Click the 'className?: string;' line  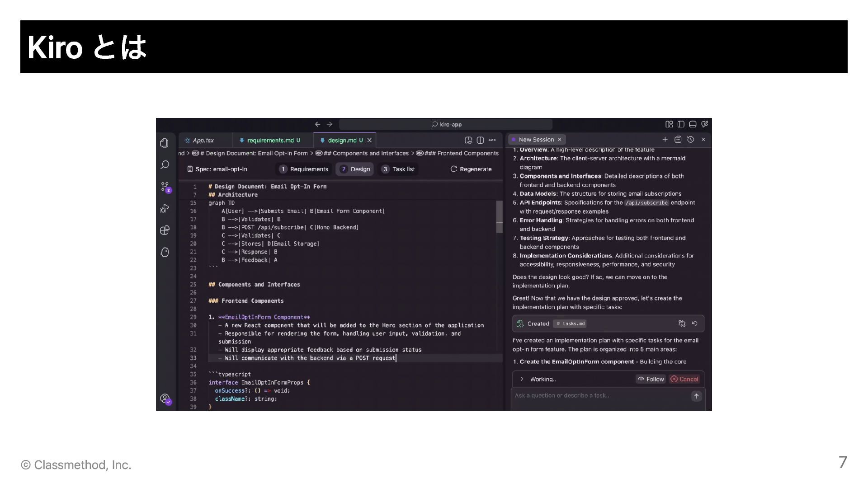[246, 399]
